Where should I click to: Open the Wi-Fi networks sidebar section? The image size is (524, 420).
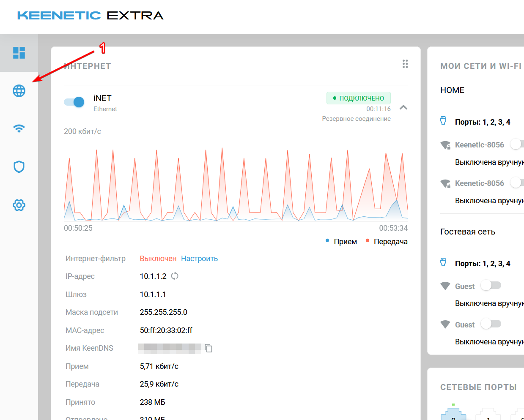(19, 128)
